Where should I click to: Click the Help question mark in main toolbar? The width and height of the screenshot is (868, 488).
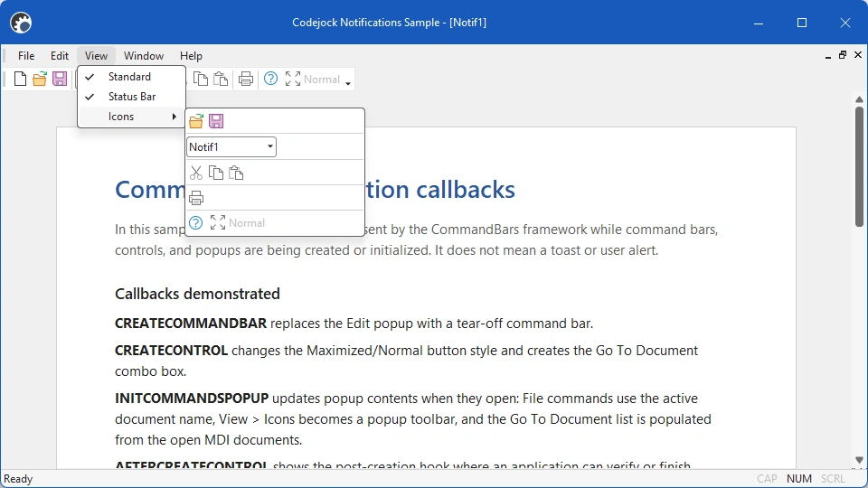tap(270, 79)
